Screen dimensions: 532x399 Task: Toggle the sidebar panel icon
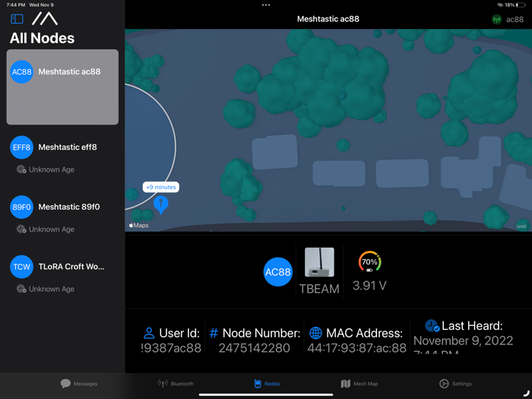(17, 19)
